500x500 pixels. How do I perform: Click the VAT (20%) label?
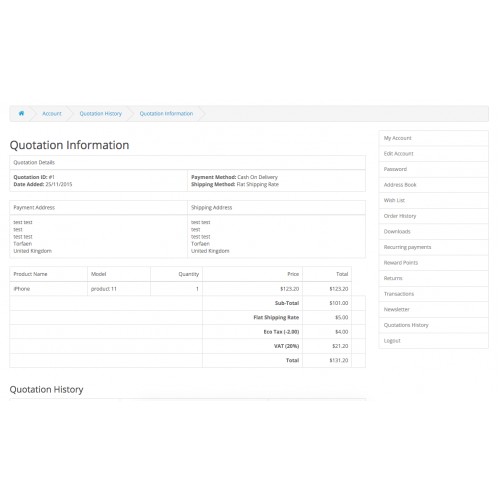286,346
